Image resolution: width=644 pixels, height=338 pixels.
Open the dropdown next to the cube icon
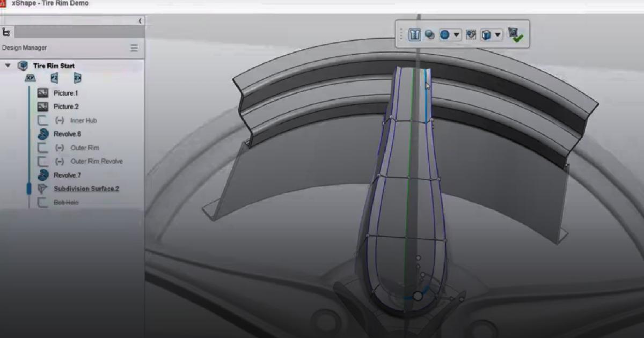pos(498,34)
